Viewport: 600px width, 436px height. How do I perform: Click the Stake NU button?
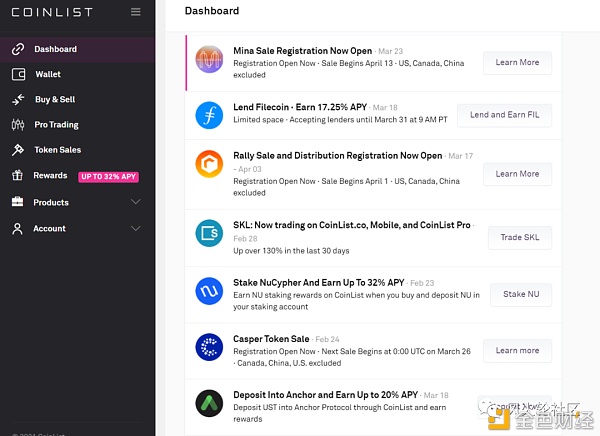point(520,294)
